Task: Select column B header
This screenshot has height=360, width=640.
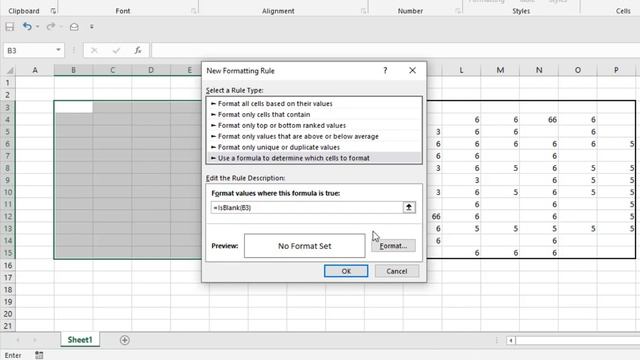Action: click(73, 70)
